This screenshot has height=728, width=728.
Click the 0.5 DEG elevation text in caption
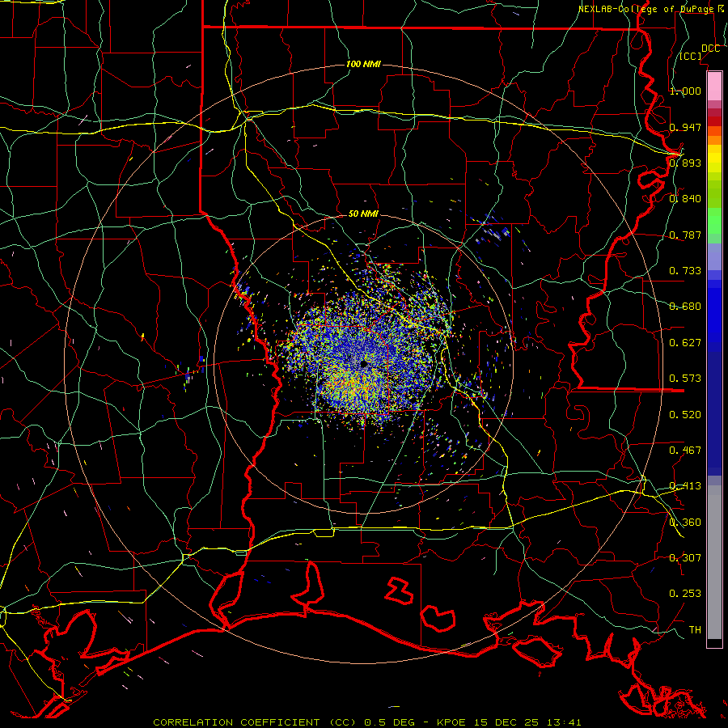pos(389,722)
